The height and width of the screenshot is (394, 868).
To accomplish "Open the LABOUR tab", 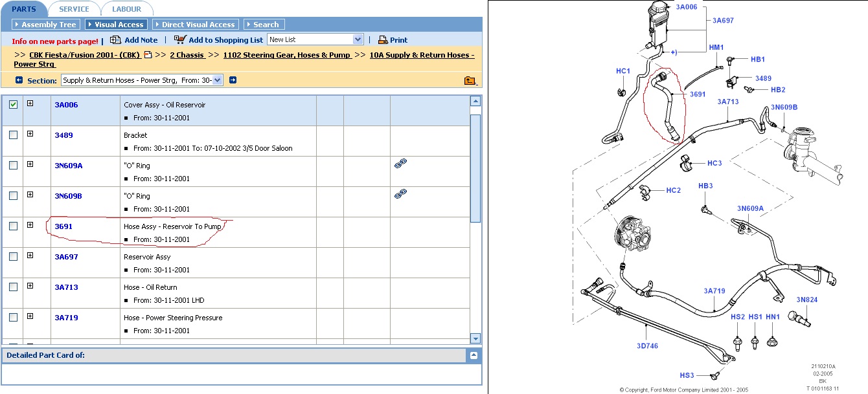I will 127,9.
